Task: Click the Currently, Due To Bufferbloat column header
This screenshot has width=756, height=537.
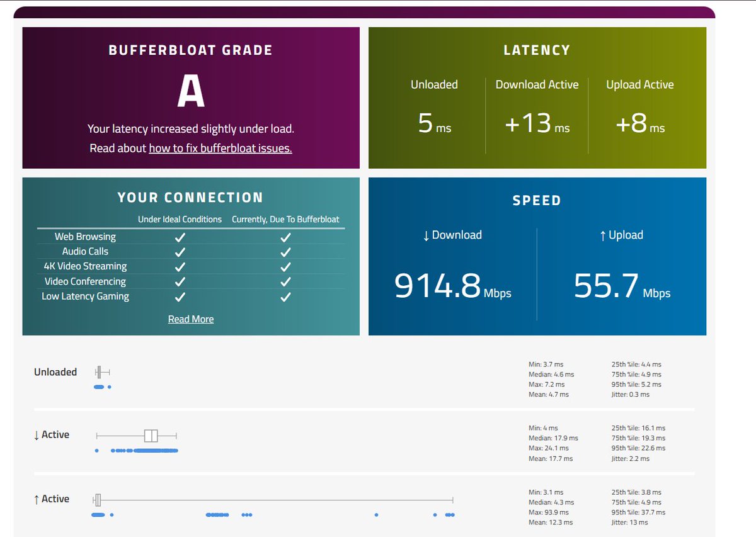Action: click(285, 219)
